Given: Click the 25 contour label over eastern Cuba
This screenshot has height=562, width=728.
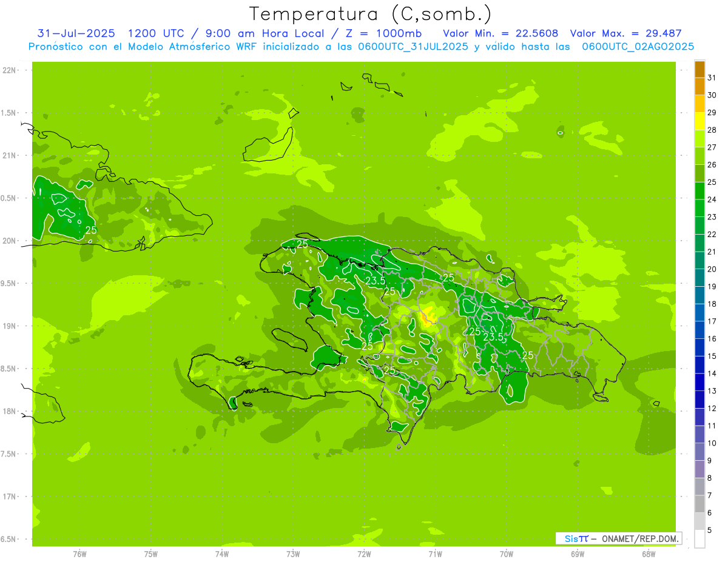Looking at the screenshot, I should [91, 230].
